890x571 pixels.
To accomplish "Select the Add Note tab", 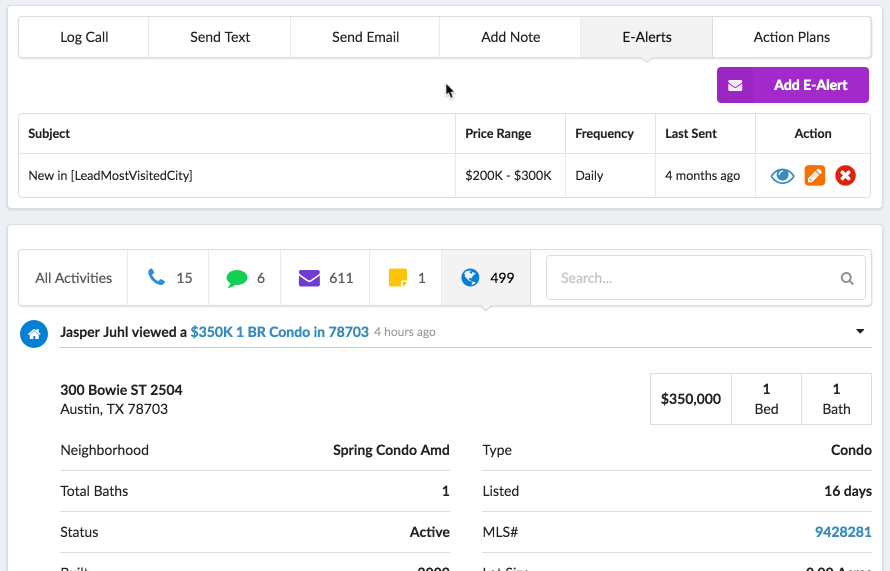I will [x=510, y=37].
